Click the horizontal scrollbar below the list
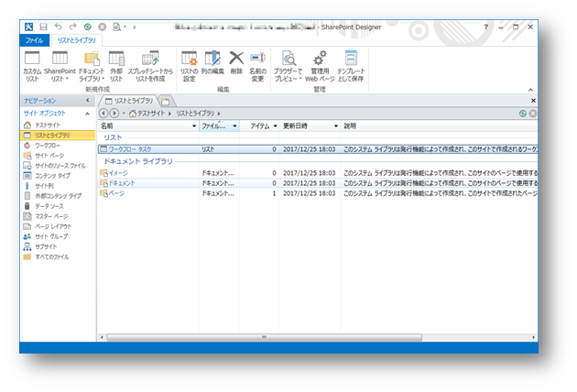Viewport: 577px width, 392px height. (266, 336)
